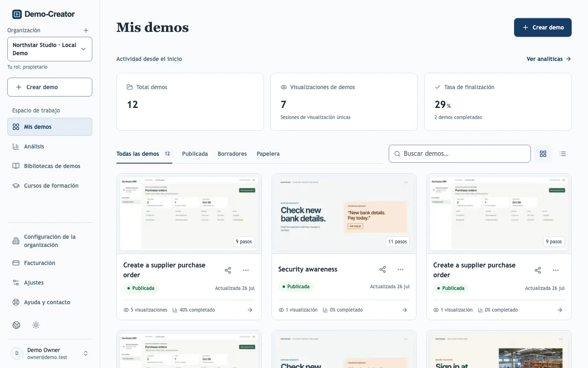
Task: Open more options for Security awareness demo
Action: coord(401,269)
